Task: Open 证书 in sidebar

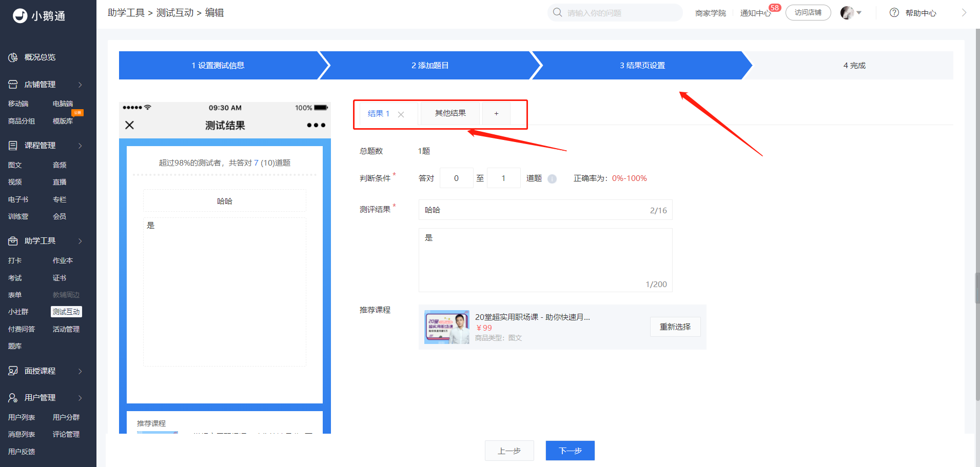Action: 60,278
